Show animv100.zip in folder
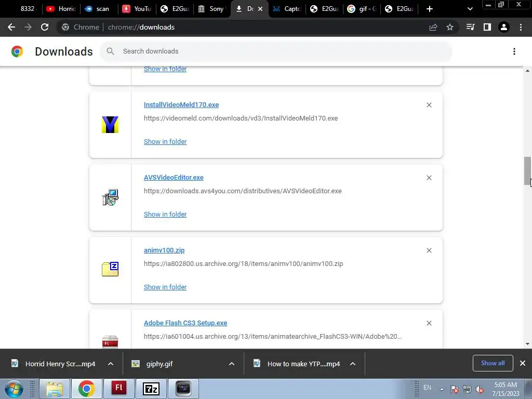Image resolution: width=532 pixels, height=399 pixels. click(x=165, y=287)
